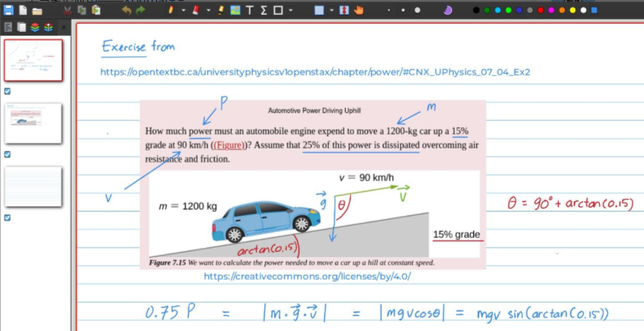Click the red 'θ = 90° + arctan(0.15)' note
The width and height of the screenshot is (644, 331).
tap(570, 204)
